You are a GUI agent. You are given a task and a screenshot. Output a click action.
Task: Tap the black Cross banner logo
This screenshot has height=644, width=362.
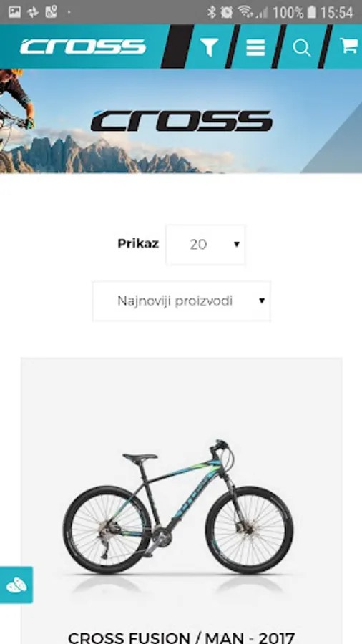[x=182, y=121]
